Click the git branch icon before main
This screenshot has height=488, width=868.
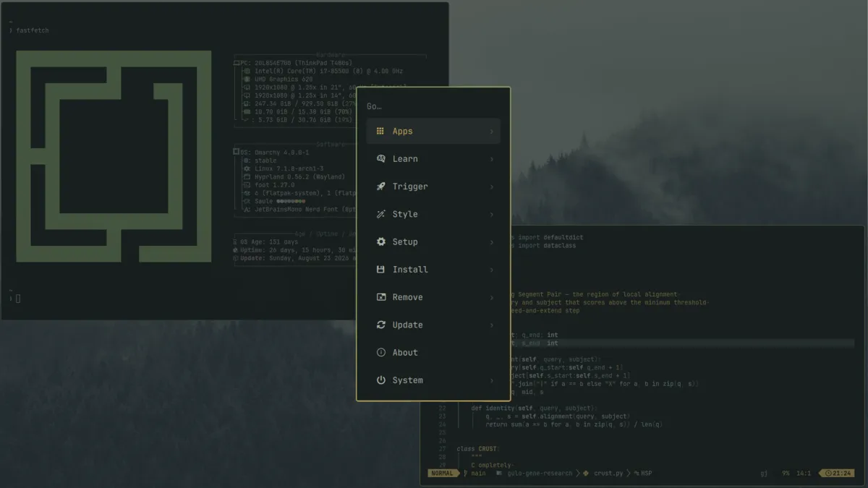464,474
